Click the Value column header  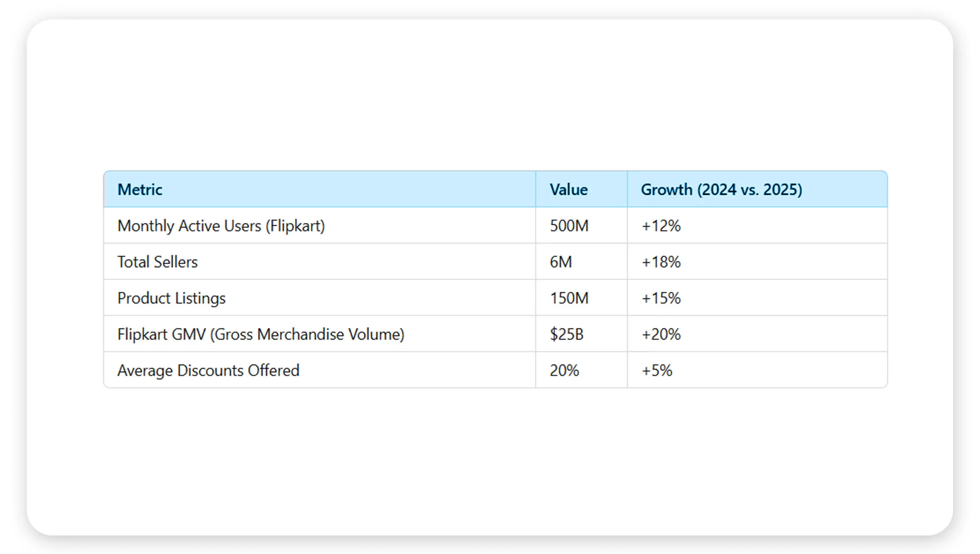click(x=581, y=189)
